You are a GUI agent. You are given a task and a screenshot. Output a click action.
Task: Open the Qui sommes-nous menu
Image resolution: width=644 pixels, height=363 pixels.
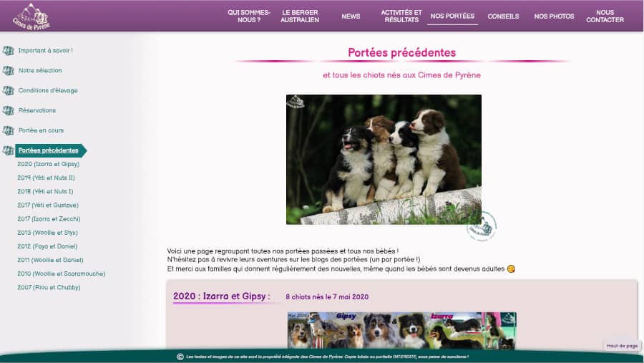point(249,16)
